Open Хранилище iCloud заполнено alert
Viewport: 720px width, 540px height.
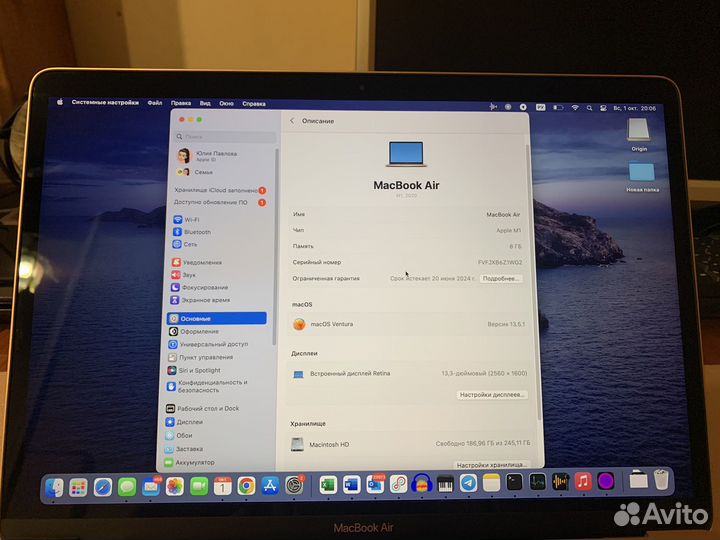click(220, 190)
